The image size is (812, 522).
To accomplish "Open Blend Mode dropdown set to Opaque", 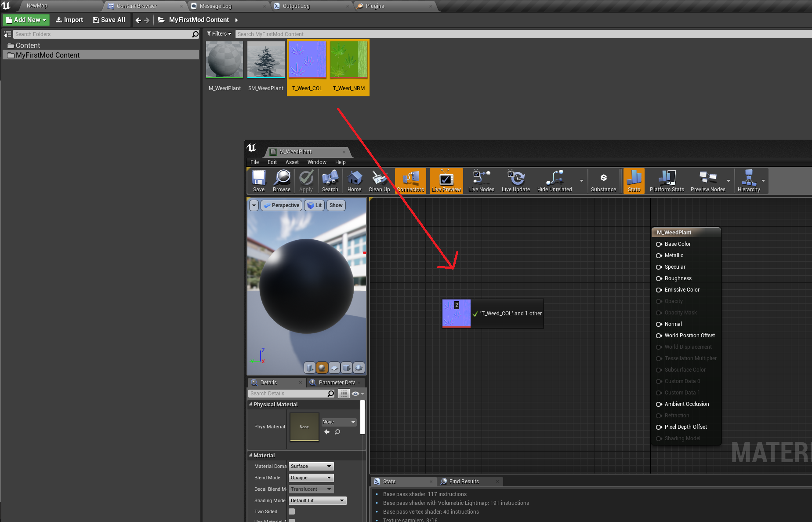I will [x=311, y=478].
